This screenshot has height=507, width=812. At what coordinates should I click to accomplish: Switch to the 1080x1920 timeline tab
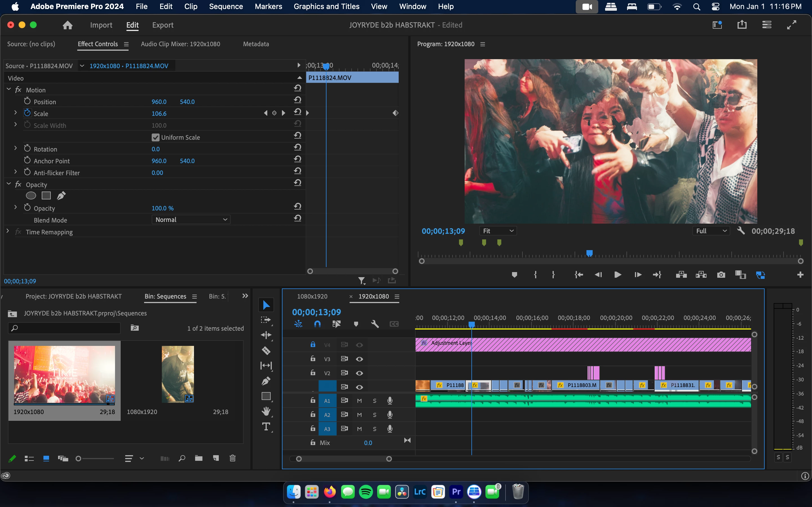pyautogui.click(x=312, y=296)
